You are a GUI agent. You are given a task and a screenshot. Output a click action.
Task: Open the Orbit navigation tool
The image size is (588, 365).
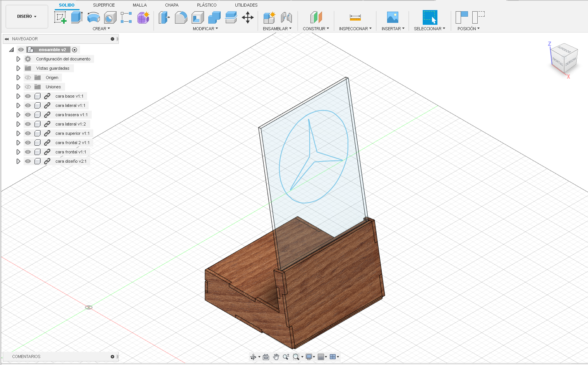253,357
